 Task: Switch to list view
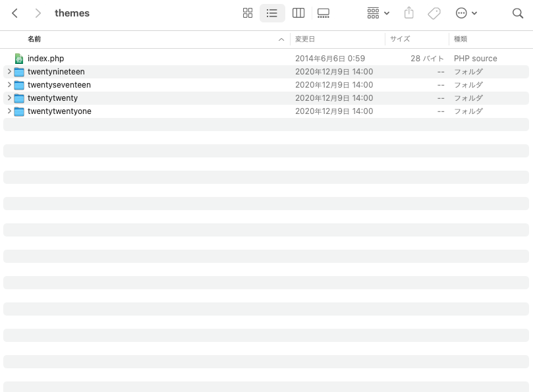(272, 13)
